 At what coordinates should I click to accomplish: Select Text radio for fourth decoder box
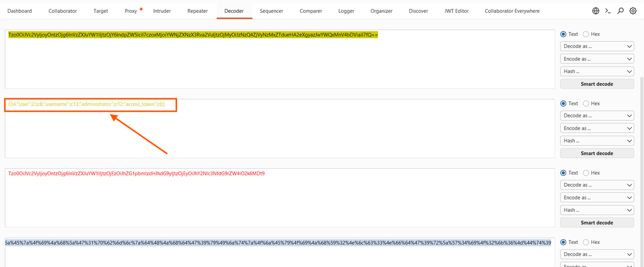[x=563, y=242]
